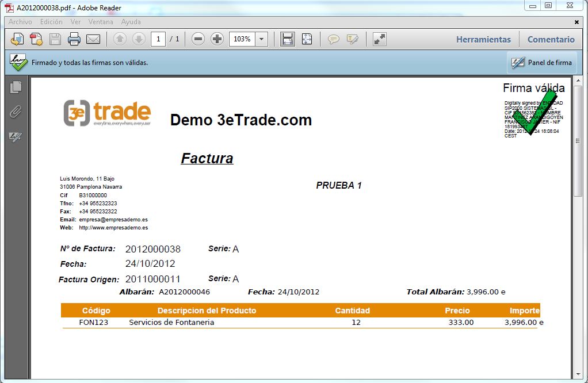
Task: Click the email empresa@empresademo.es
Action: (113, 220)
